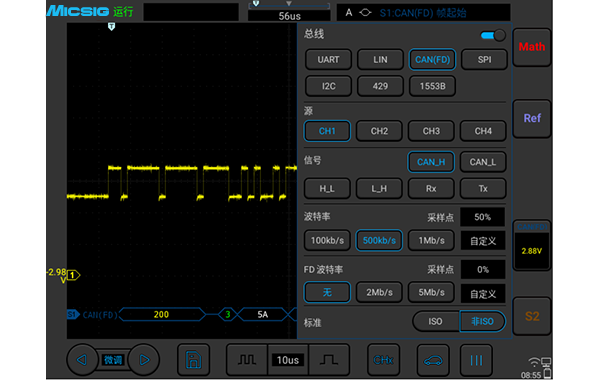The image size is (600, 380).
Task: Tap the save floppy disk icon
Action: 193,360
